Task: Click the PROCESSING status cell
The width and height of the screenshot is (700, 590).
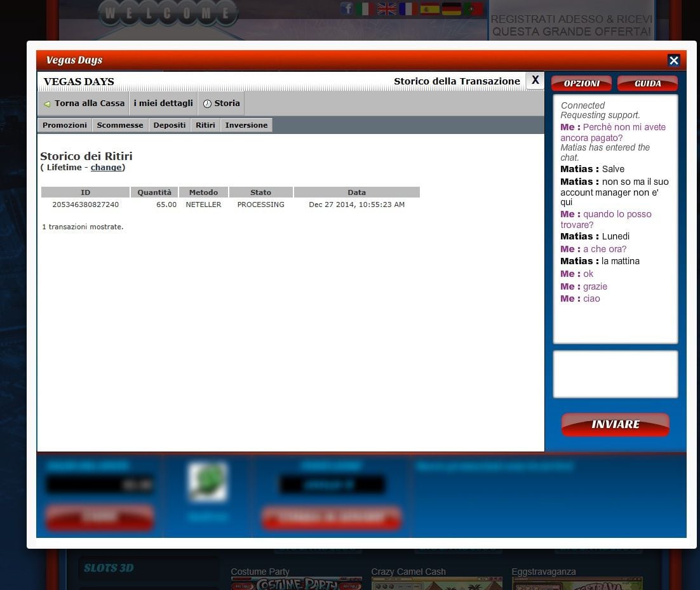Action: tap(260, 204)
